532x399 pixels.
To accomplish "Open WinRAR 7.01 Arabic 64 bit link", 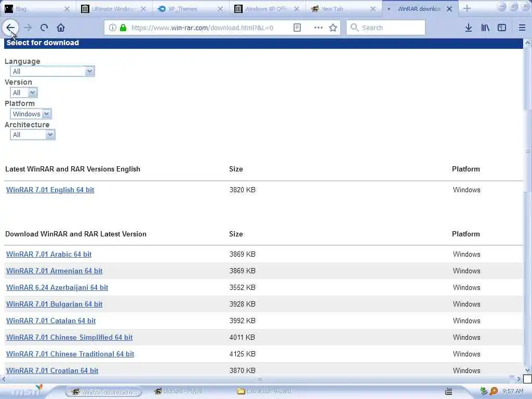I will click(49, 254).
